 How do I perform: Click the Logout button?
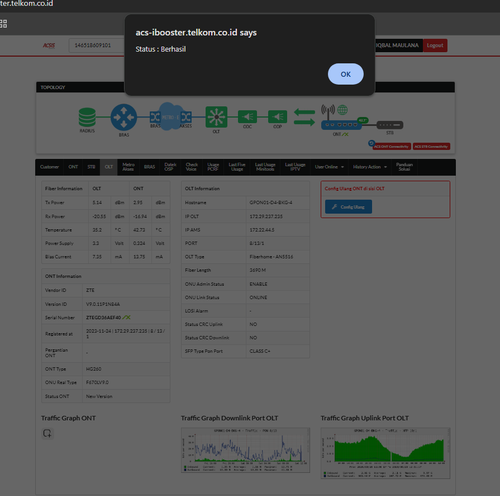(435, 45)
